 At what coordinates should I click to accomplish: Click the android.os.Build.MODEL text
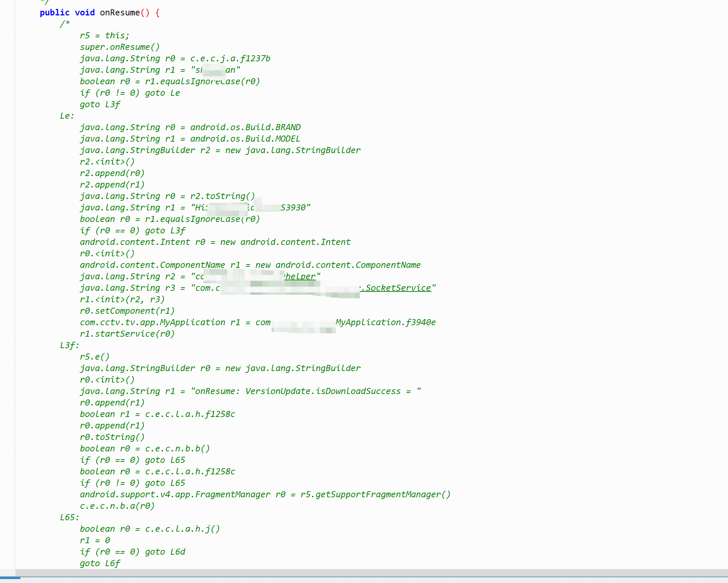click(245, 139)
